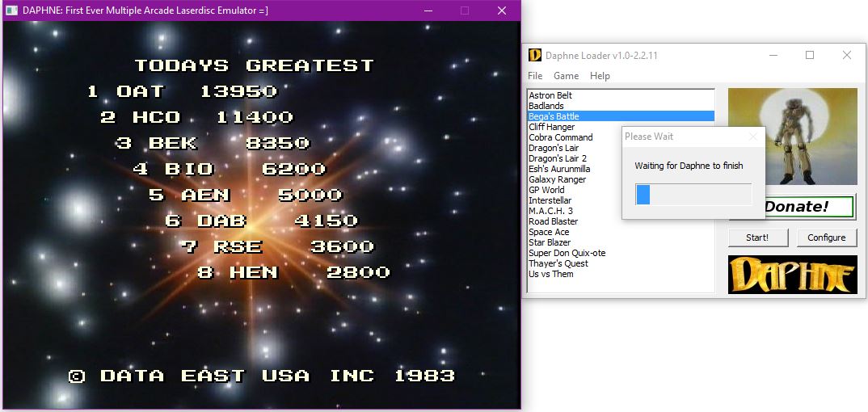Maximize the Daphne Loader window
Image resolution: width=868 pixels, height=412 pixels.
point(810,55)
